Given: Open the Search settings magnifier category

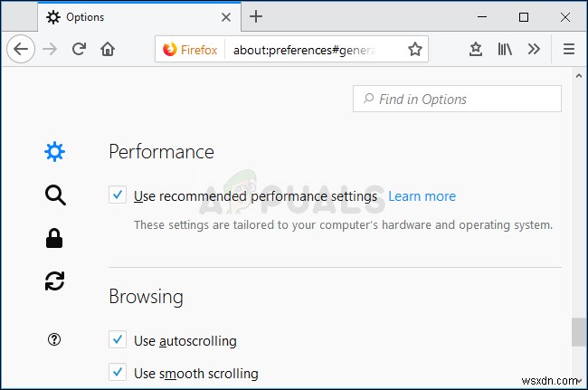Looking at the screenshot, I should (x=54, y=195).
